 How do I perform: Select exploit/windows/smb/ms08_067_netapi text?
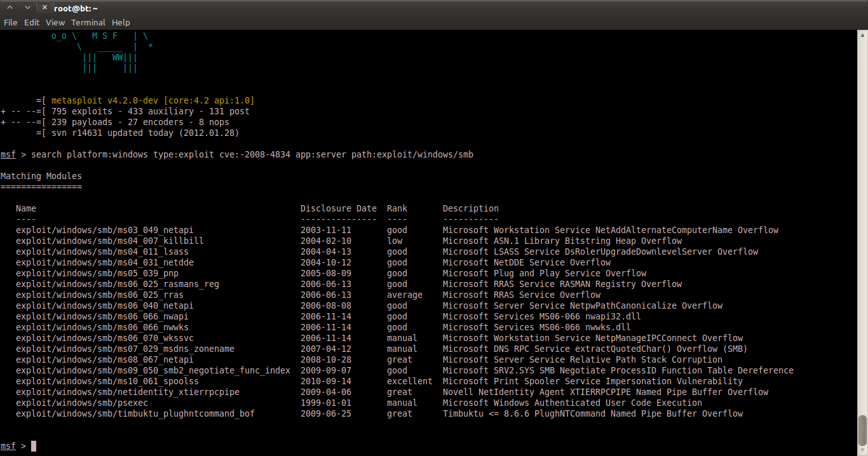pyautogui.click(x=105, y=359)
